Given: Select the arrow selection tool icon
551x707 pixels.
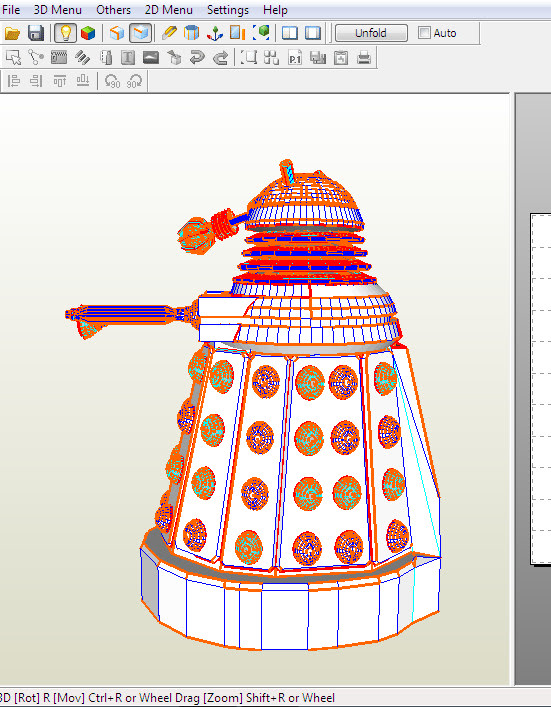Looking at the screenshot, I should tap(13, 58).
